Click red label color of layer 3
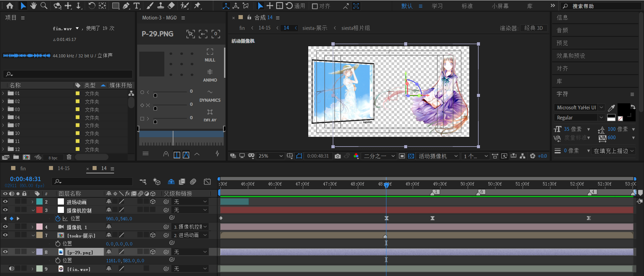The height and width of the screenshot is (276, 644). [40, 210]
